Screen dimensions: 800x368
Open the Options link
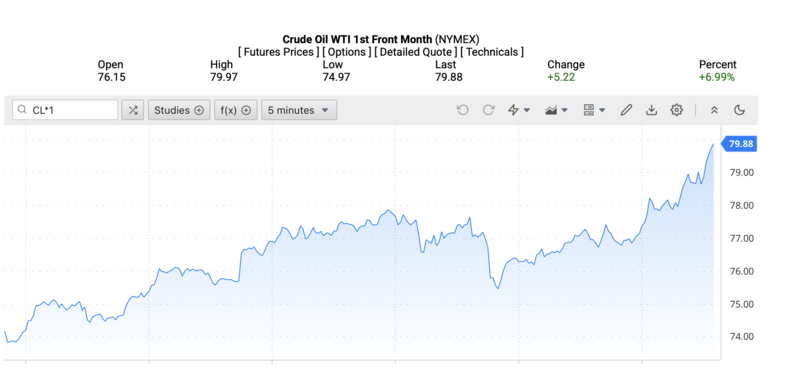tap(347, 52)
